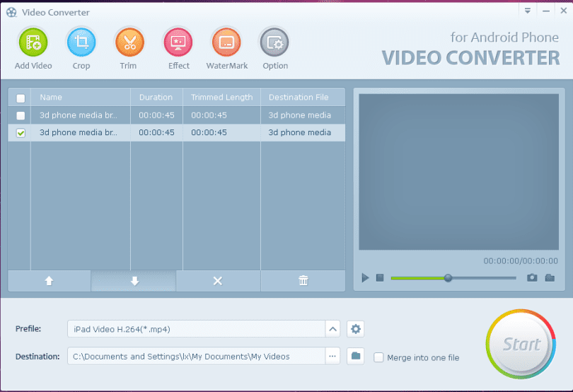Check the first 3d phone media row
The image size is (573, 392).
(x=21, y=115)
